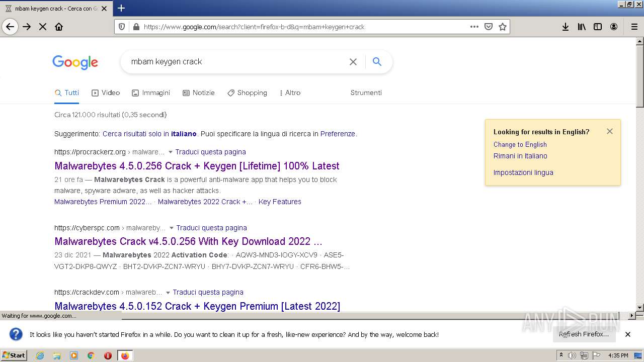Show hidden system tray icons
This screenshot has height=362, width=644.
(561, 355)
